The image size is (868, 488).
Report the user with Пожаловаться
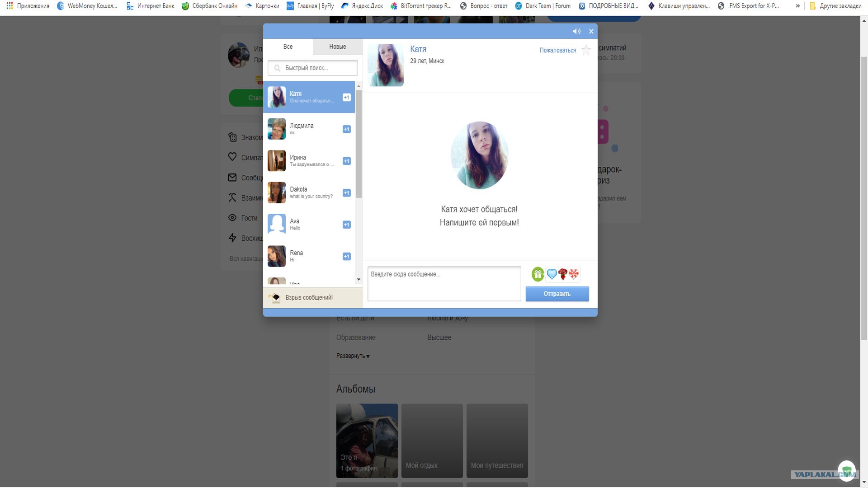(x=558, y=50)
